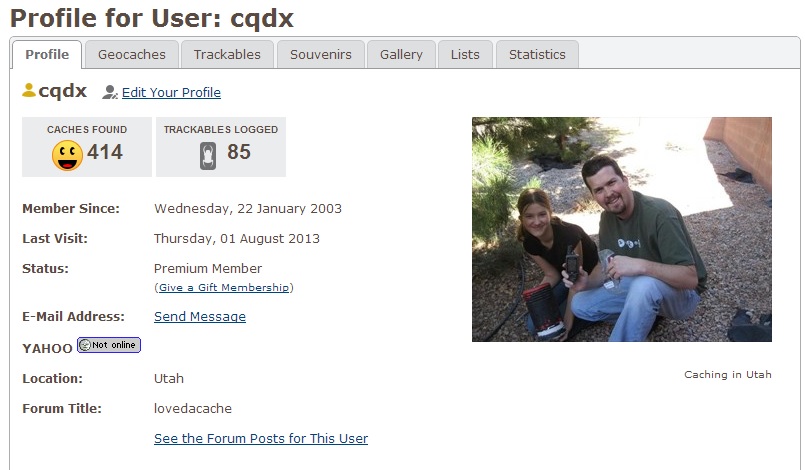Click the 414 caches found count
This screenshot has height=470, width=805.
(105, 152)
